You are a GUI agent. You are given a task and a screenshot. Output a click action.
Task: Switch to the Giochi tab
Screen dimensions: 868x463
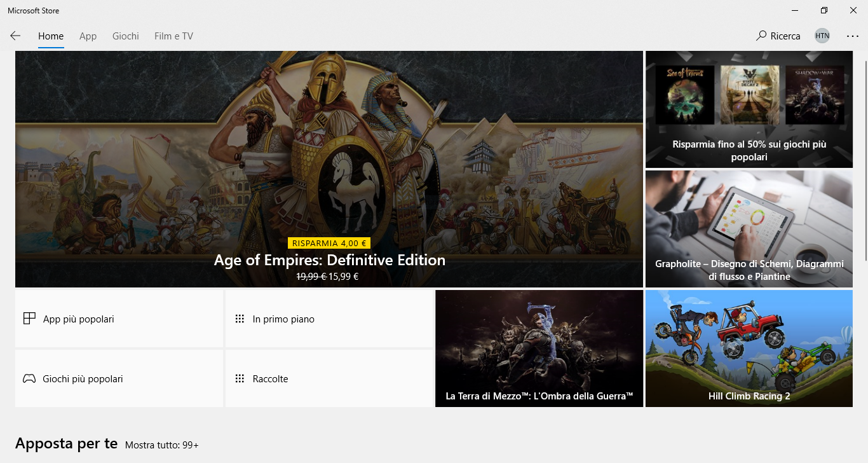(x=126, y=36)
